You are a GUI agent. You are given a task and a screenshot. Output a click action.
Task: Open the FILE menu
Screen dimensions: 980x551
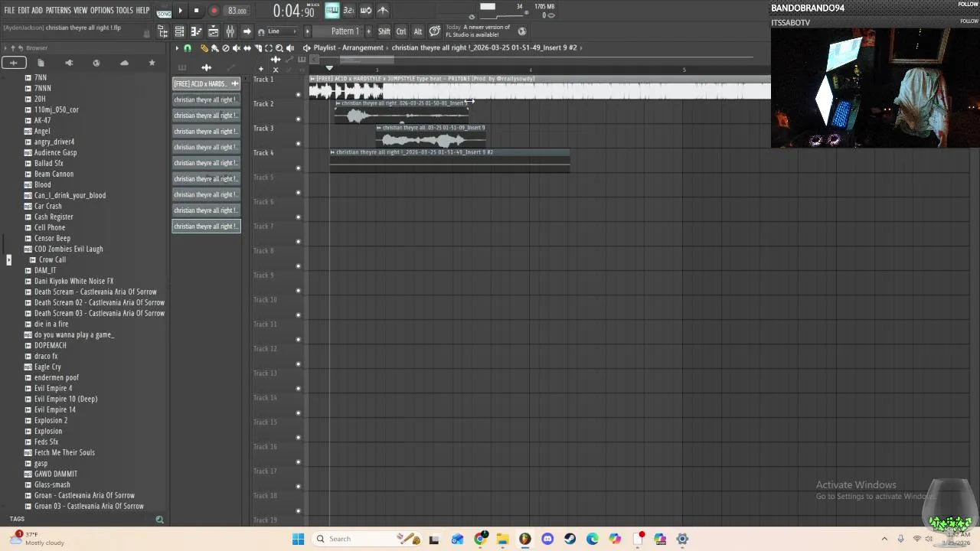pyautogui.click(x=9, y=11)
